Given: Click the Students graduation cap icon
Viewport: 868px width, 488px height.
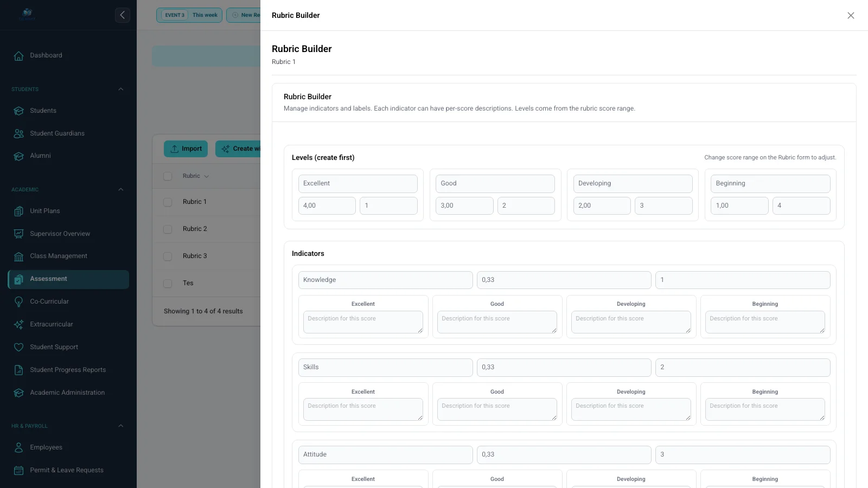Looking at the screenshot, I should [18, 111].
